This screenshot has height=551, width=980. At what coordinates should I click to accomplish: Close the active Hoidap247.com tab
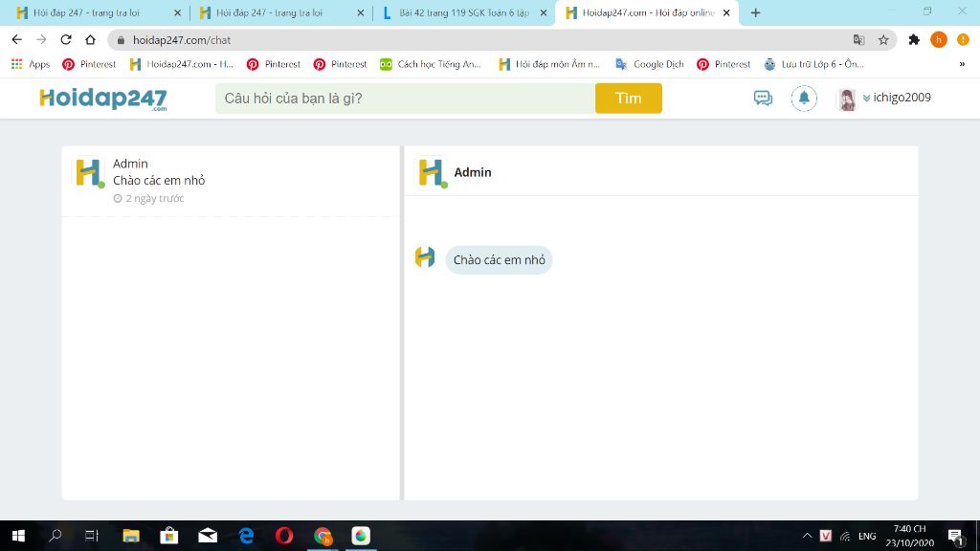pyautogui.click(x=726, y=12)
